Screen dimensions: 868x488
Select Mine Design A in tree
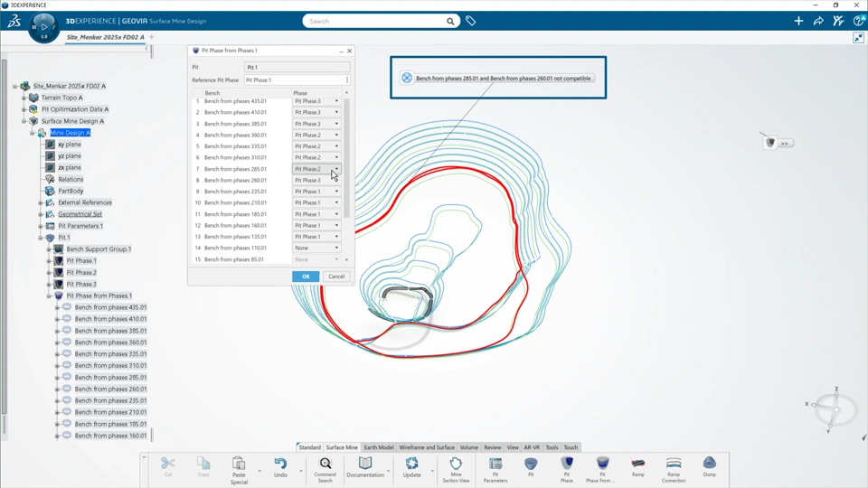coord(70,133)
